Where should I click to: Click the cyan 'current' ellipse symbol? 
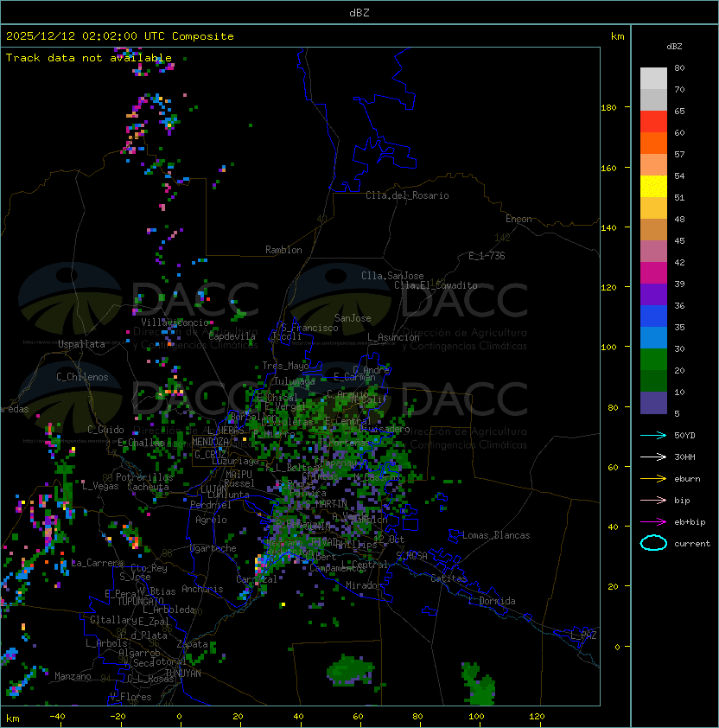(653, 543)
